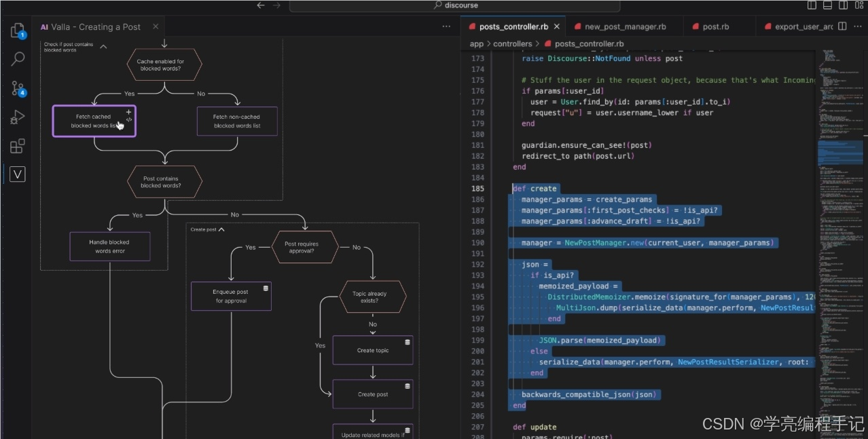Image resolution: width=868 pixels, height=439 pixels.
Task: Open Source Control view with badge 4
Action: click(x=18, y=88)
